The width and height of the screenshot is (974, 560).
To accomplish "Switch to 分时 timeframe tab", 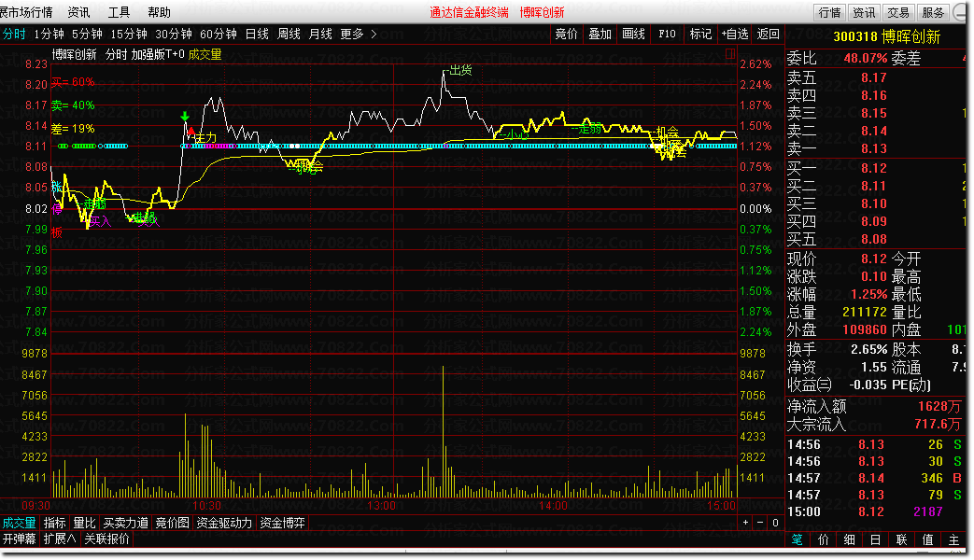I will [14, 35].
